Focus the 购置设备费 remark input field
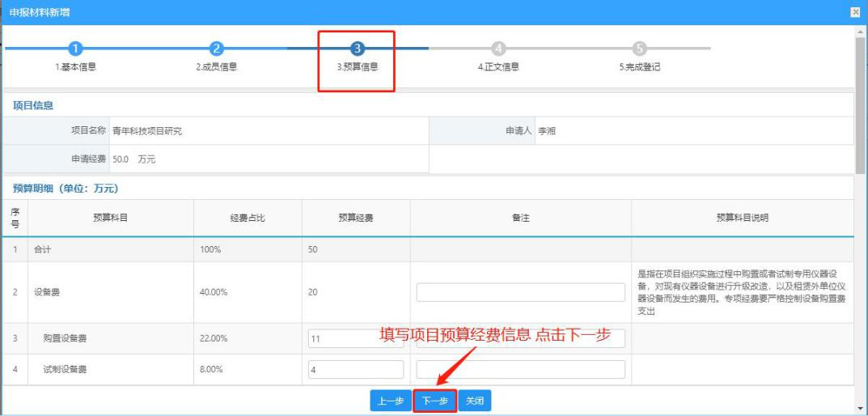Image resolution: width=868 pixels, height=416 pixels. pos(520,338)
